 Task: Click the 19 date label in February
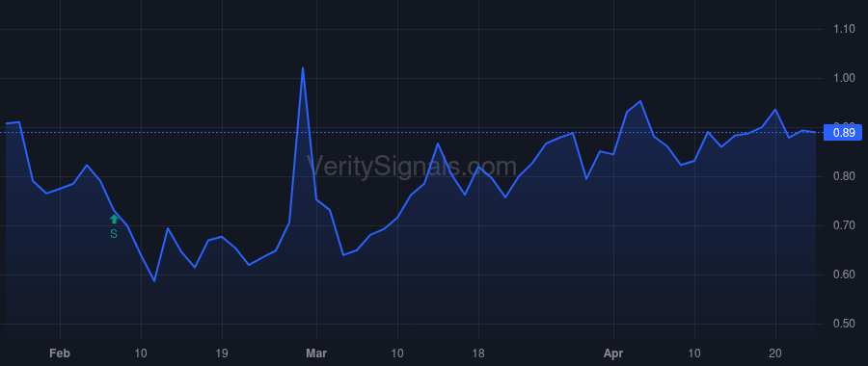tap(222, 353)
